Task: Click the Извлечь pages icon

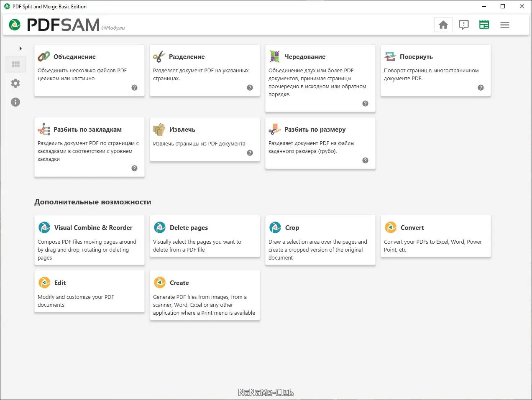Action: (159, 130)
